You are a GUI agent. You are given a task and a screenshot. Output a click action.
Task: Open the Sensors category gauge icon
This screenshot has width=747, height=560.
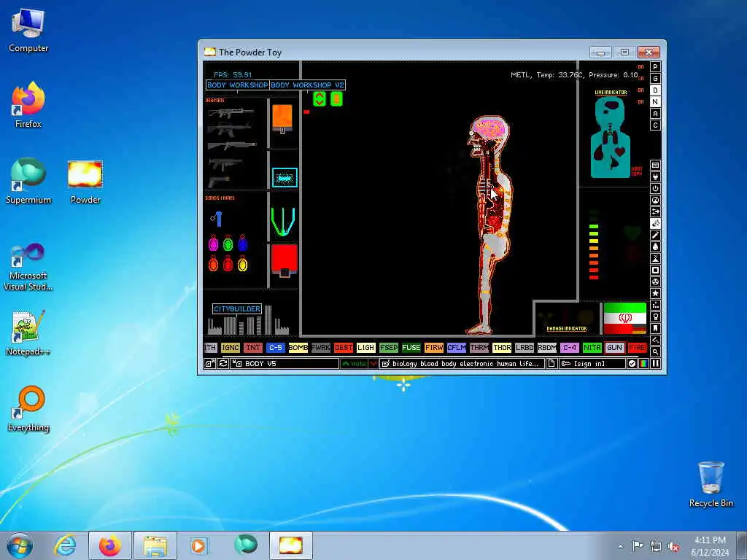[x=655, y=200]
